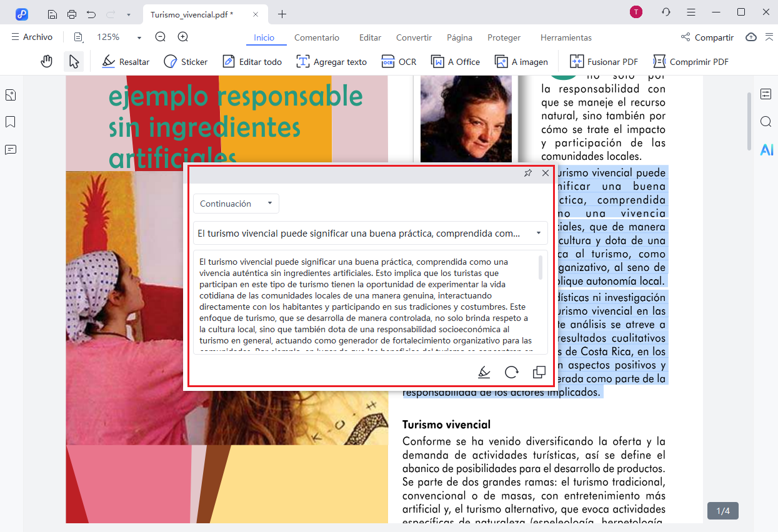Screen dimensions: 778x532
Task: Click the 1/4 page indicator
Action: click(723, 511)
